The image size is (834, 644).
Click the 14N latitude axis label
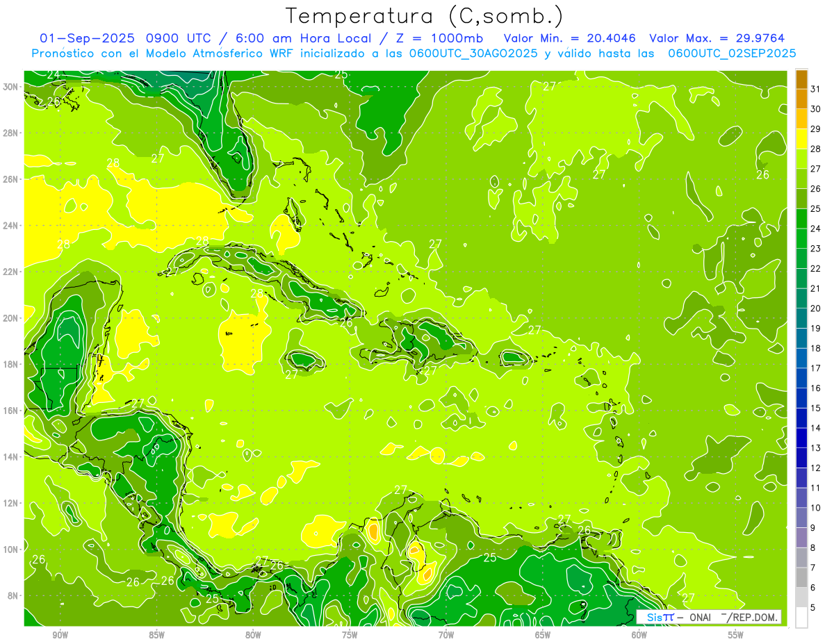[x=11, y=456]
